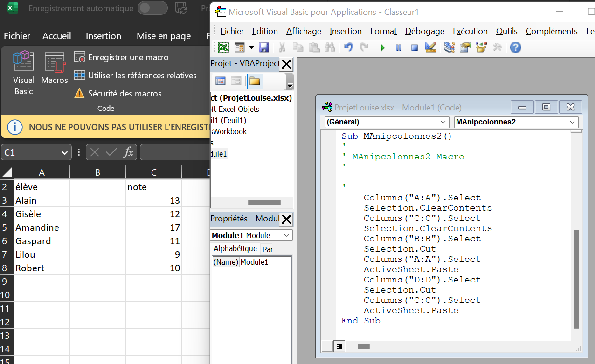Click the insert function fx icon
This screenshot has height=364, width=595.
click(x=128, y=152)
